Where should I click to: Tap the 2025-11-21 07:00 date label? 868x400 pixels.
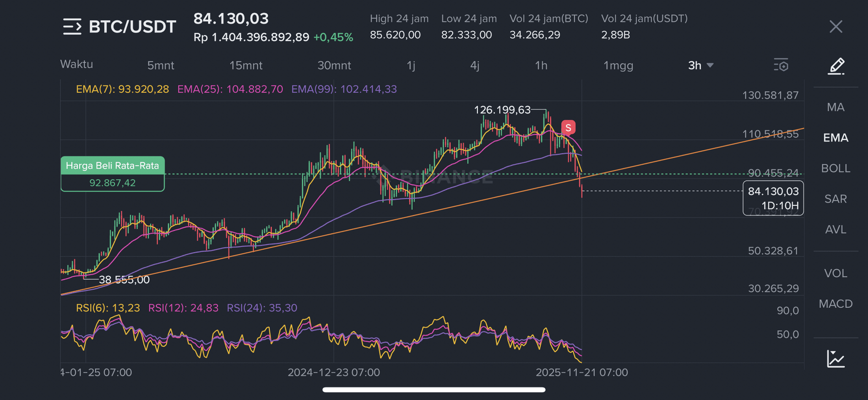582,372
